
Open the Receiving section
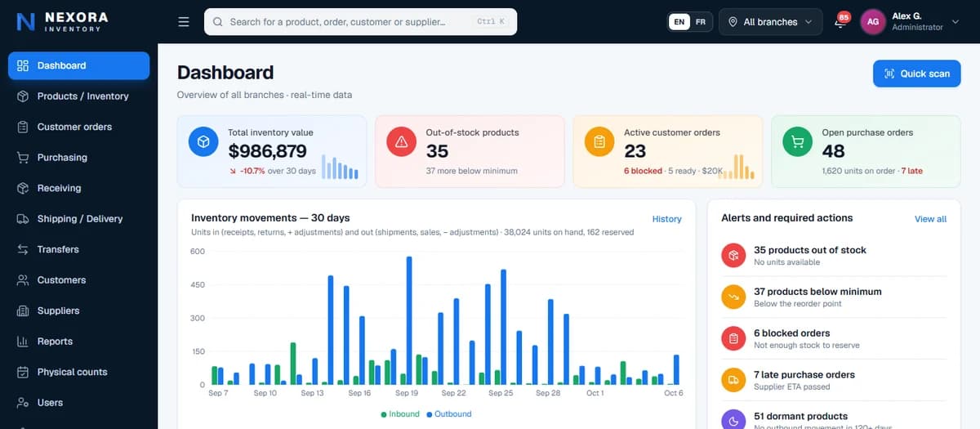click(x=78, y=188)
